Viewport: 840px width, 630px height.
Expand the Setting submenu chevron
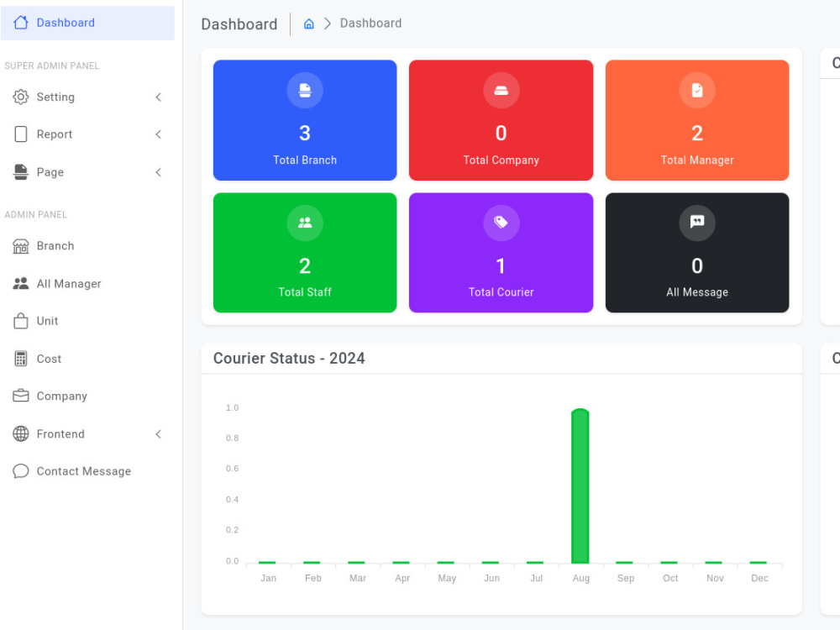click(158, 97)
